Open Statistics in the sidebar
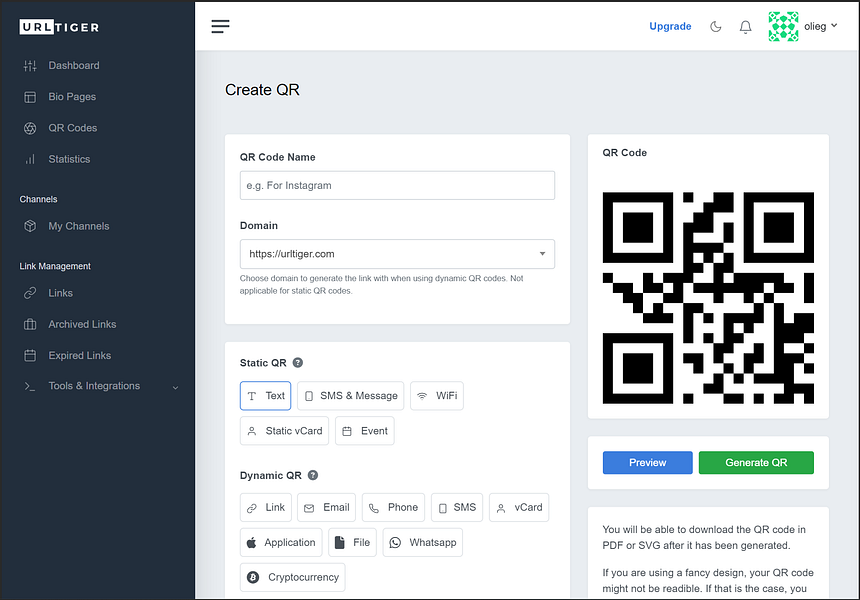860x600 pixels. pos(69,159)
